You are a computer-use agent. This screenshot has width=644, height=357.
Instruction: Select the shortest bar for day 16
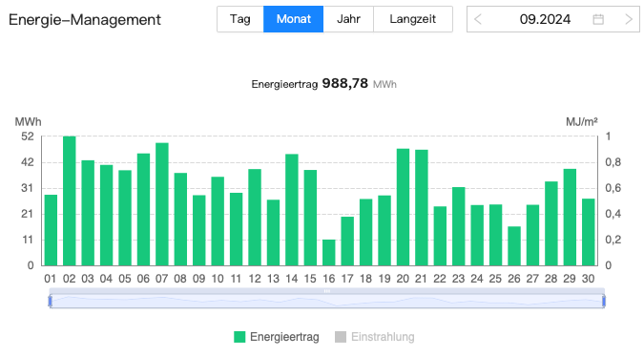(328, 253)
